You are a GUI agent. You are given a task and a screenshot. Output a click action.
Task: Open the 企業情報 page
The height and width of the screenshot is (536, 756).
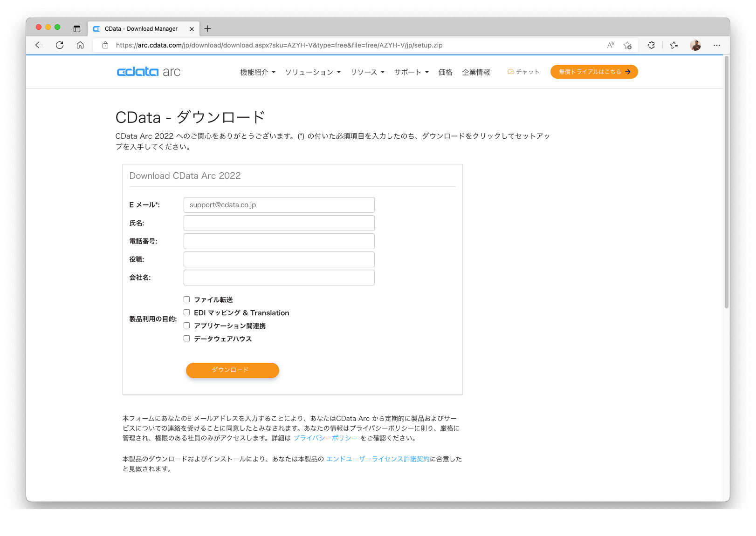(x=476, y=72)
